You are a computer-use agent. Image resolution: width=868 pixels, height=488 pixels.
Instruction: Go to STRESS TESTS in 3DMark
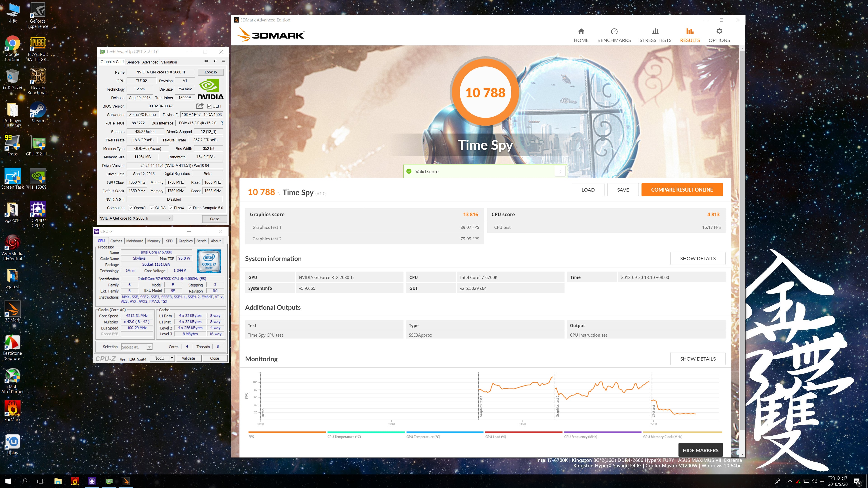655,35
